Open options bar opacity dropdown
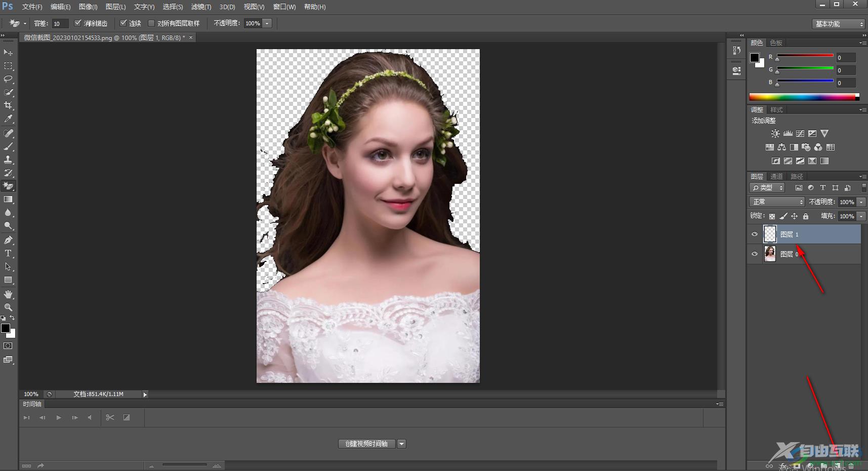The height and width of the screenshot is (471, 868). coord(267,23)
